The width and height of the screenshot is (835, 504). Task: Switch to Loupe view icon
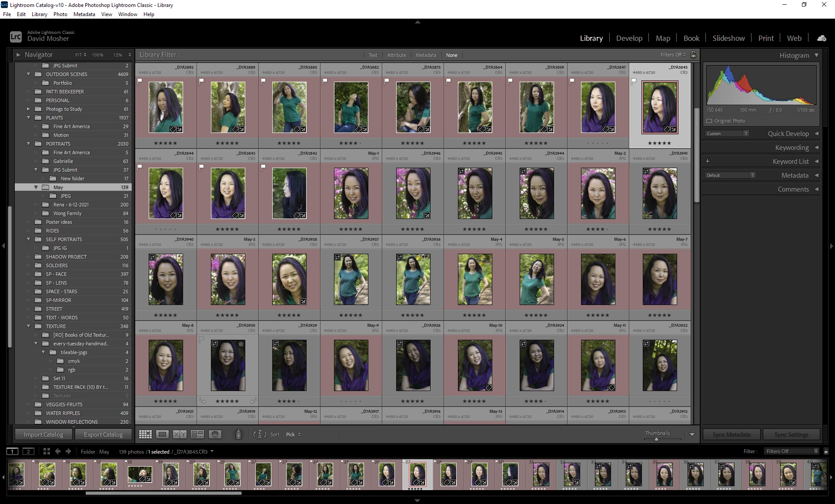coord(163,434)
